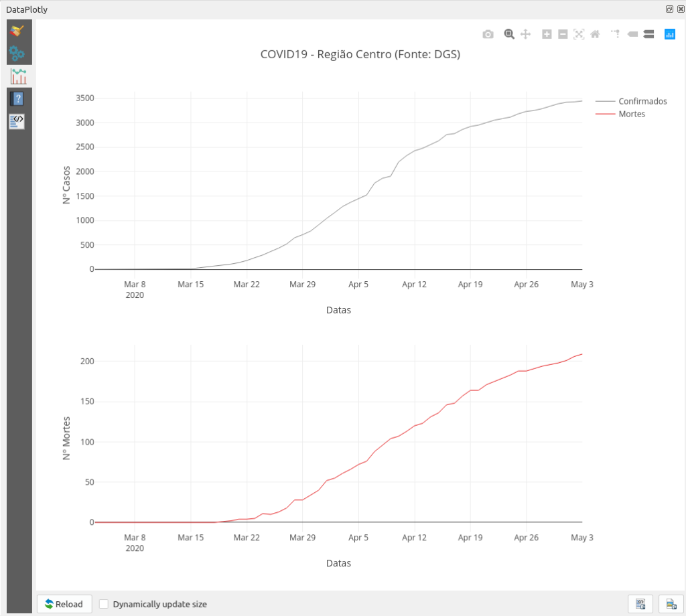
Task: Activate the pan tool
Action: [526, 34]
